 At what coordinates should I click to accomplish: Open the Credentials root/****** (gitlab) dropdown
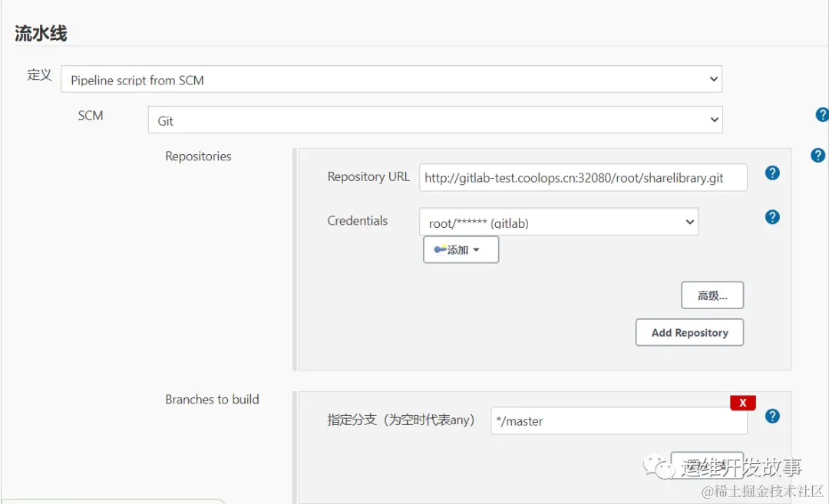[559, 222]
